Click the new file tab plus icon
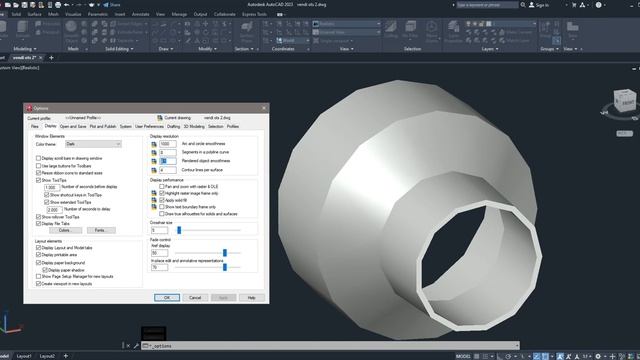Viewport: 640px width, 360px height. (x=51, y=58)
